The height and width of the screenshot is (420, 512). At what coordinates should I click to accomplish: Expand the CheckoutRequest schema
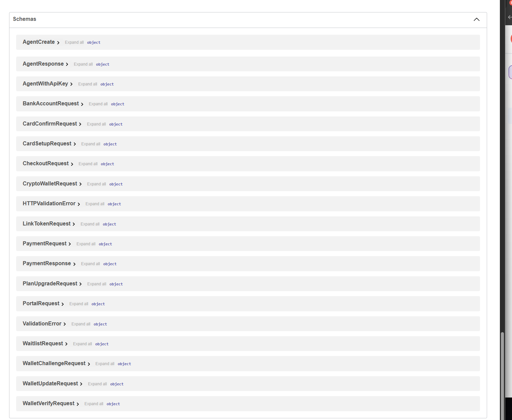tap(46, 164)
